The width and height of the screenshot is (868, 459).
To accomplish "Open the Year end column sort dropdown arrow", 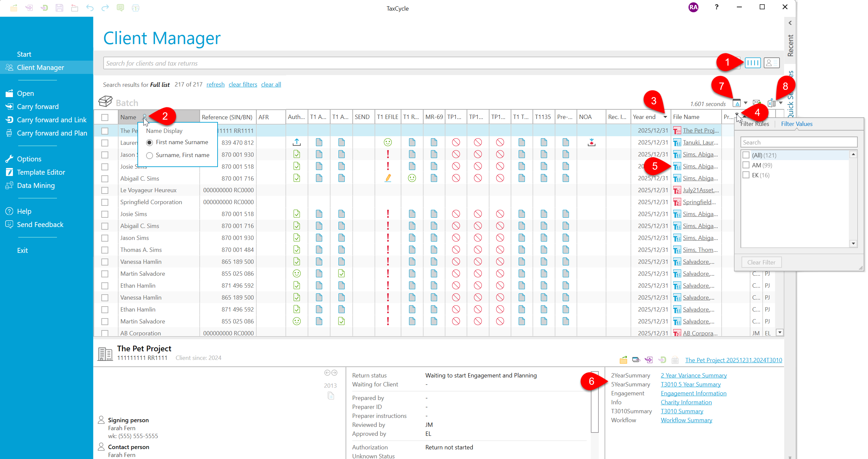I will (665, 117).
